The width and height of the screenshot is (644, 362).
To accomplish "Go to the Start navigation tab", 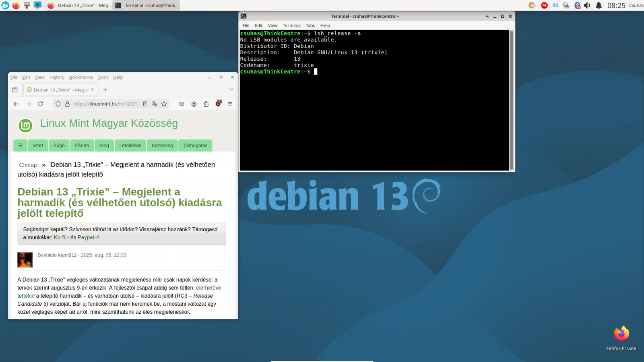I will (x=38, y=146).
